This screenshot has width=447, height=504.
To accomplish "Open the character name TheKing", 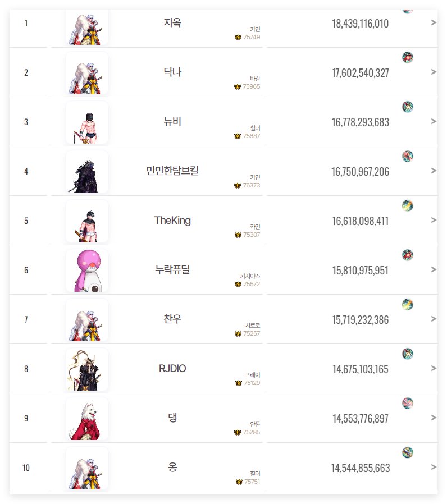I will pos(172,221).
